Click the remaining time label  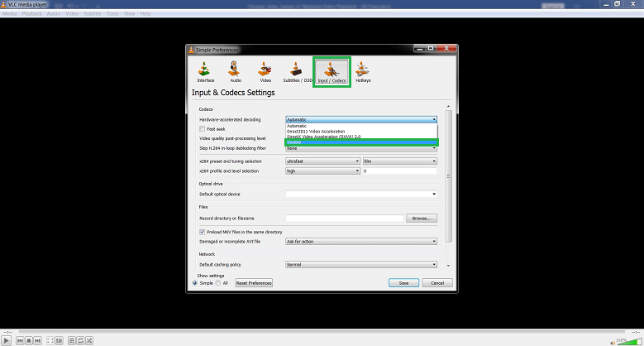(636, 332)
